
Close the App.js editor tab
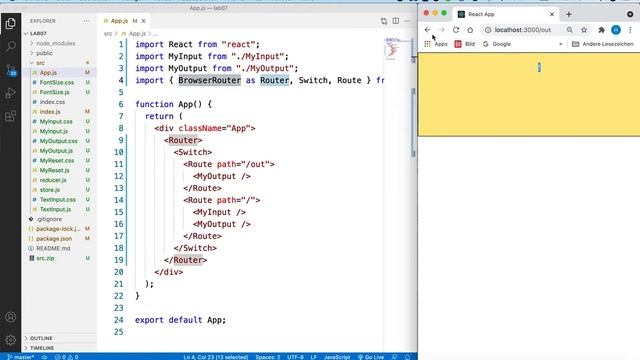(x=144, y=21)
